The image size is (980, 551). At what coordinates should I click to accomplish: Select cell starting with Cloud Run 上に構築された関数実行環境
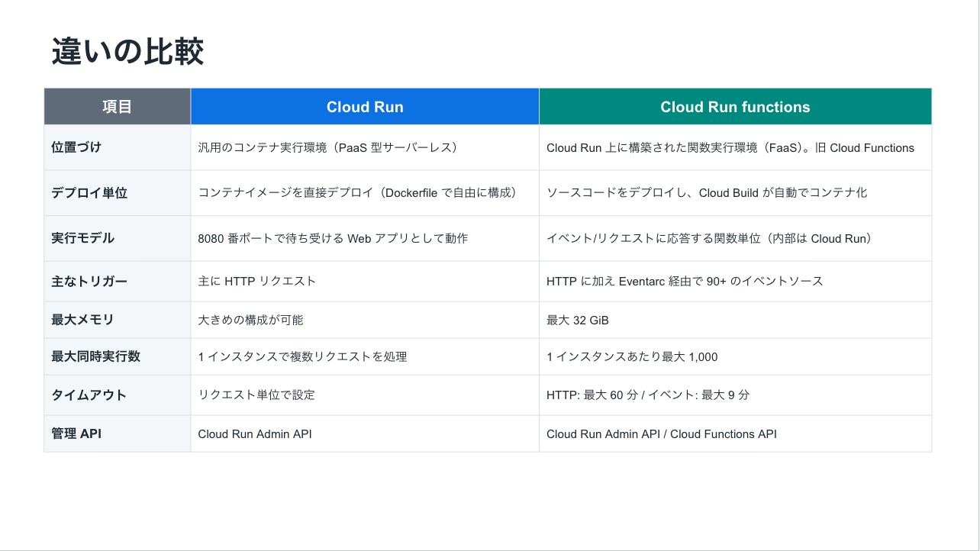click(736, 147)
